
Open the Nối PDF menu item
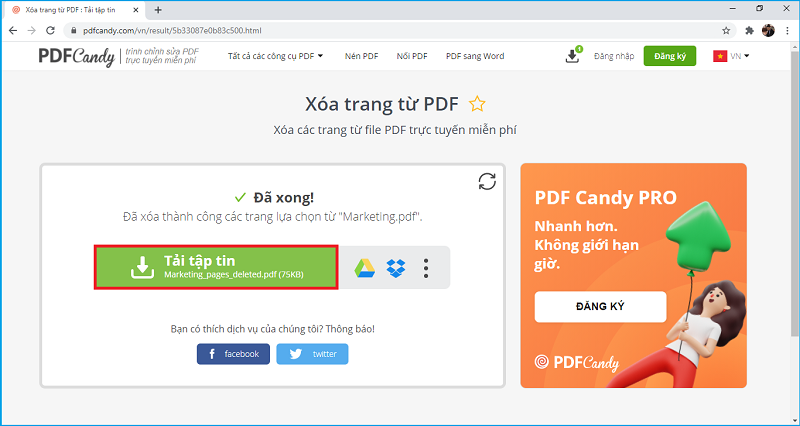point(412,56)
